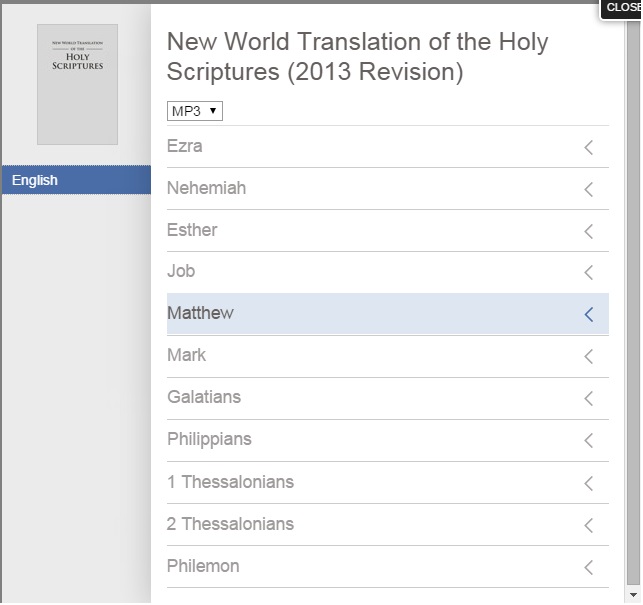Click the Holy Scriptures cover thumbnail
The height and width of the screenshot is (605, 643).
77,85
